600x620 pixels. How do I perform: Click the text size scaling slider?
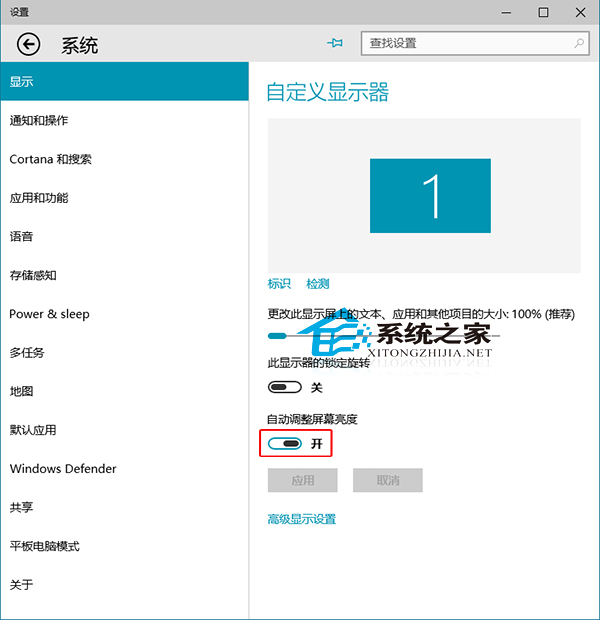(276, 336)
